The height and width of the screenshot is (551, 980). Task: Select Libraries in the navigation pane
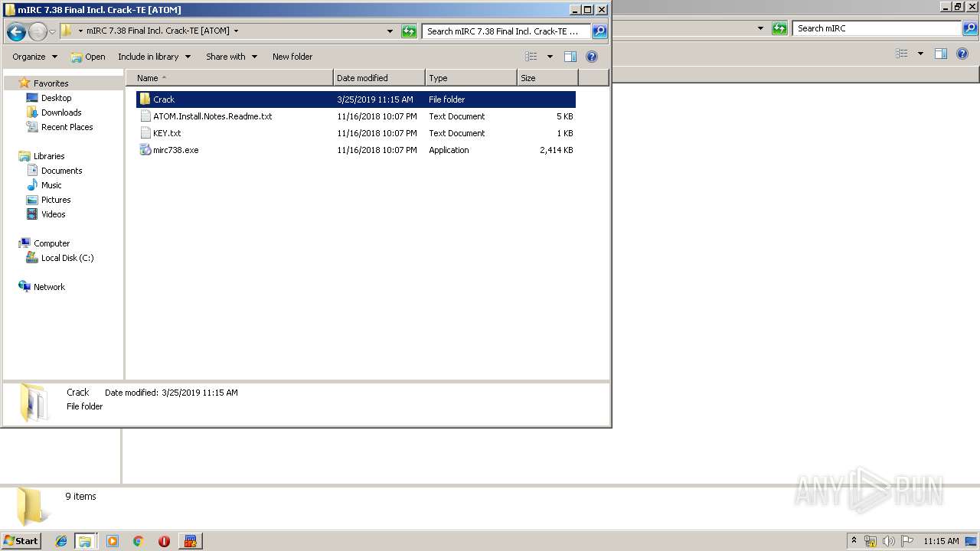point(49,156)
